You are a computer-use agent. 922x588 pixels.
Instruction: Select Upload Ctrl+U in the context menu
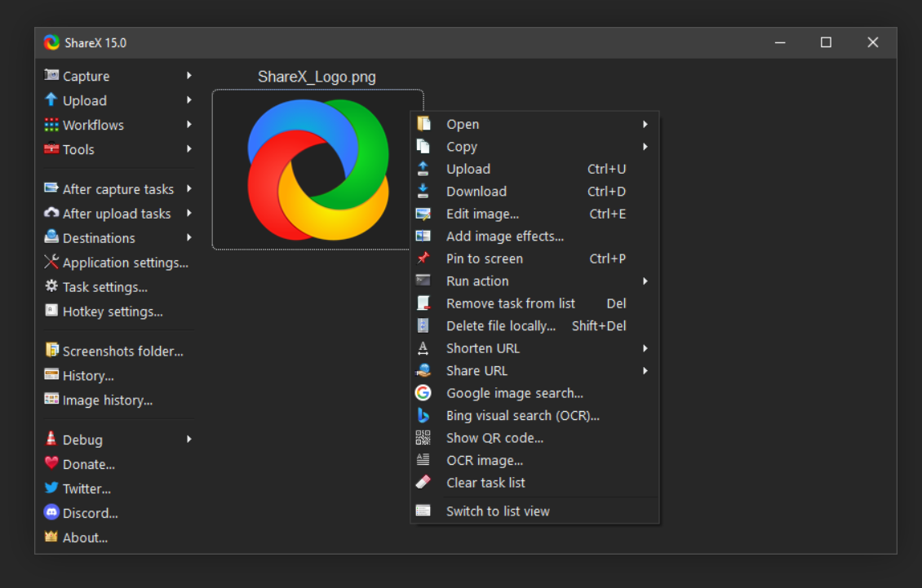tap(534, 169)
